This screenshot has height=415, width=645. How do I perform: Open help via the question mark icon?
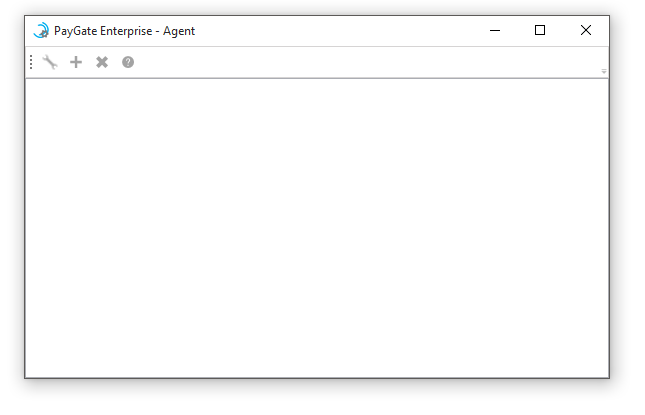(x=128, y=62)
